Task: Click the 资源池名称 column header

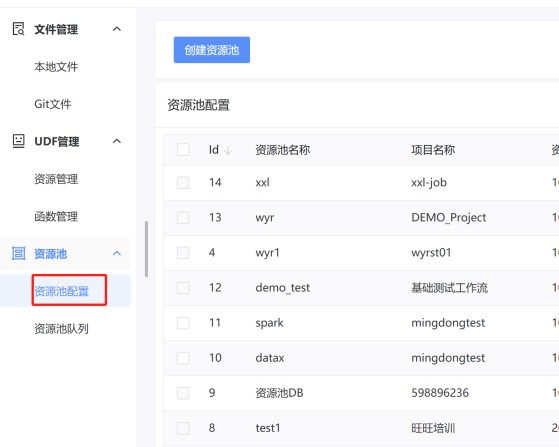Action: coord(283,150)
